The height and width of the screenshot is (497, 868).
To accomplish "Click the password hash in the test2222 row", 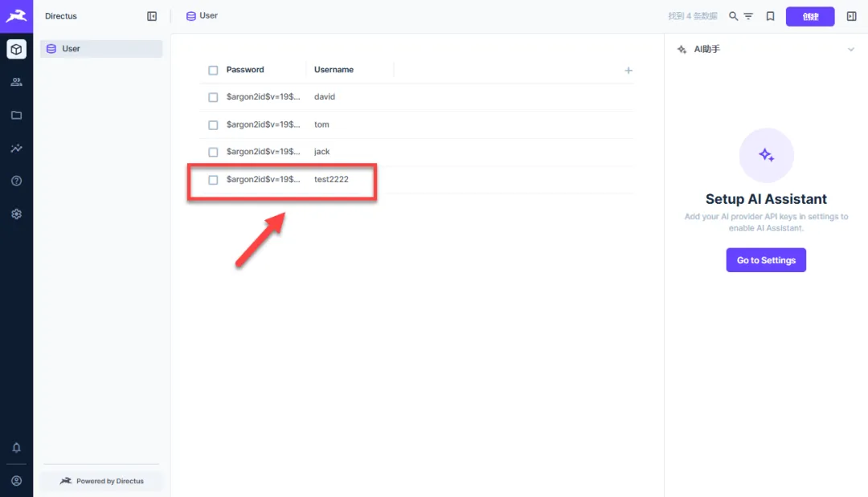I will click(x=263, y=179).
